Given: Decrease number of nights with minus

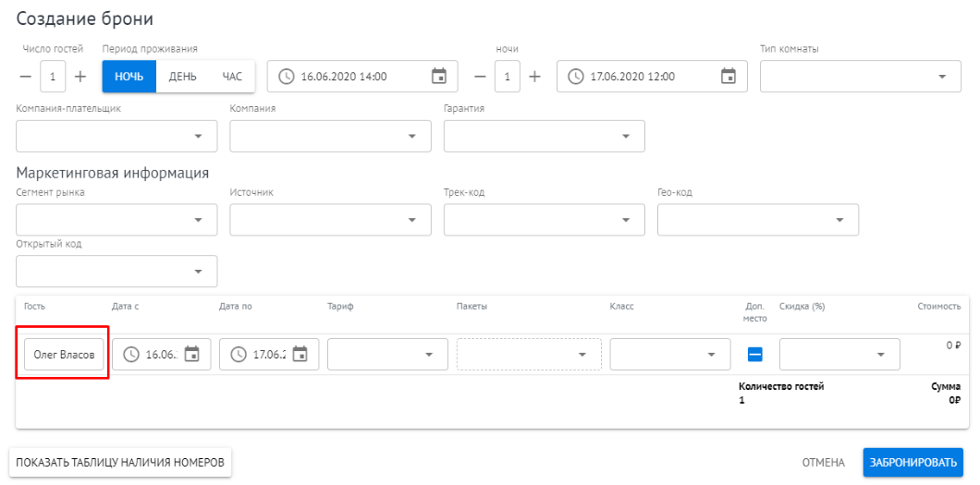Looking at the screenshot, I should [479, 77].
